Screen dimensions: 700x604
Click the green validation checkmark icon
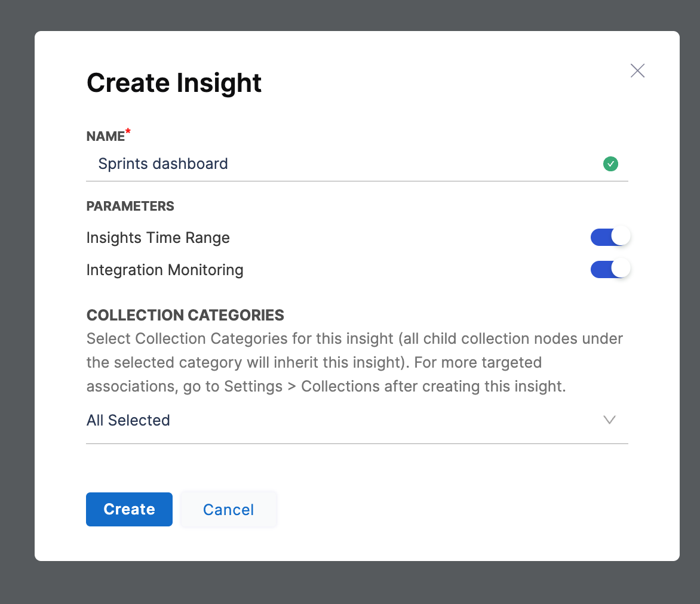(x=610, y=164)
